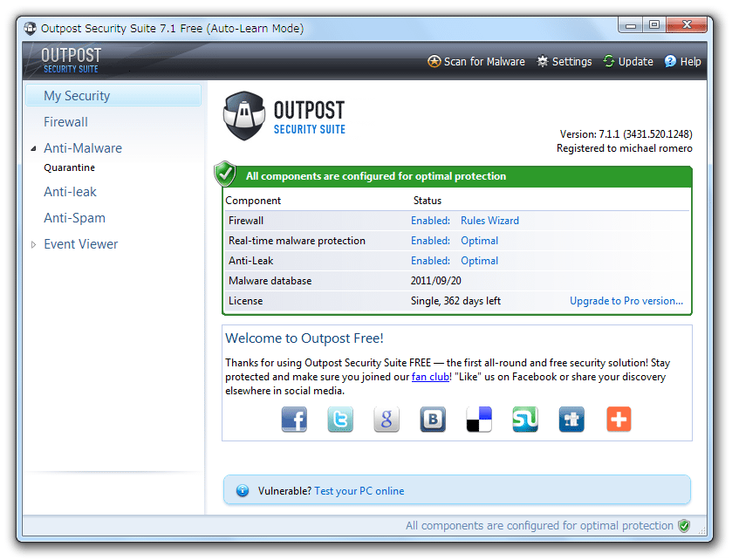The width and height of the screenshot is (732, 560).
Task: Share on Facebook icon
Action: pyautogui.click(x=294, y=419)
